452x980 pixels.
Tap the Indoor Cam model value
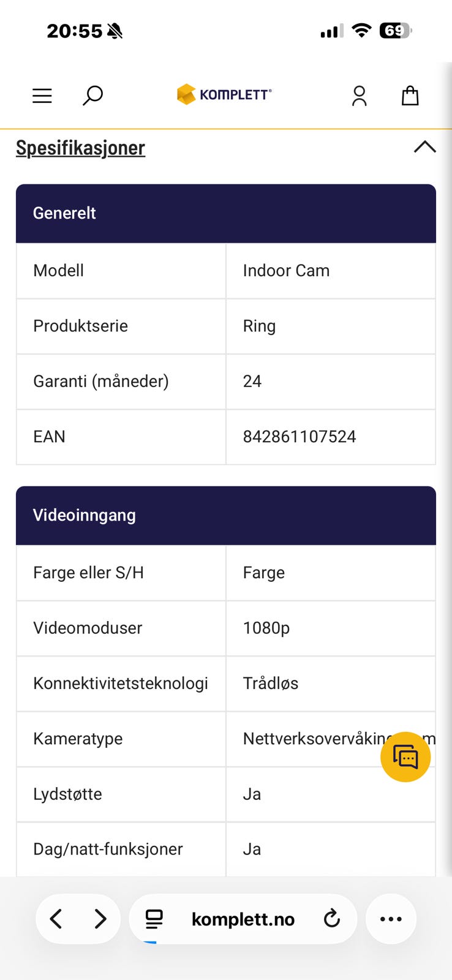pyautogui.click(x=286, y=271)
